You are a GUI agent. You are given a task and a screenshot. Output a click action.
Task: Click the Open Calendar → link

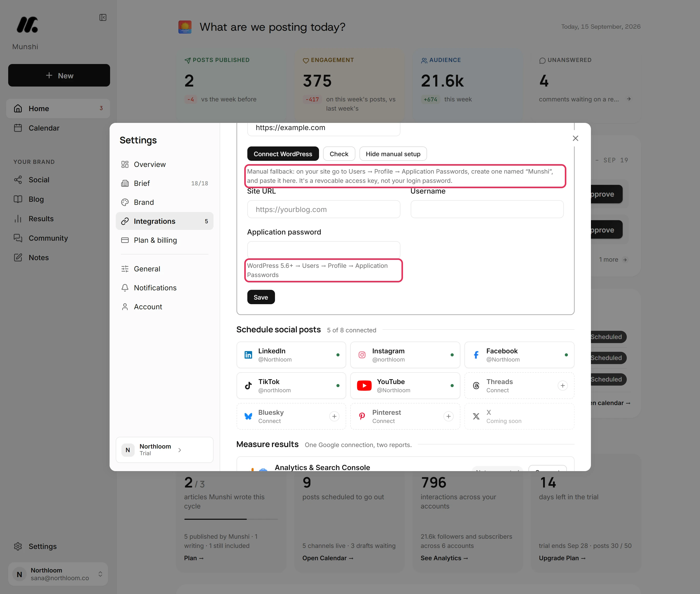(x=328, y=558)
